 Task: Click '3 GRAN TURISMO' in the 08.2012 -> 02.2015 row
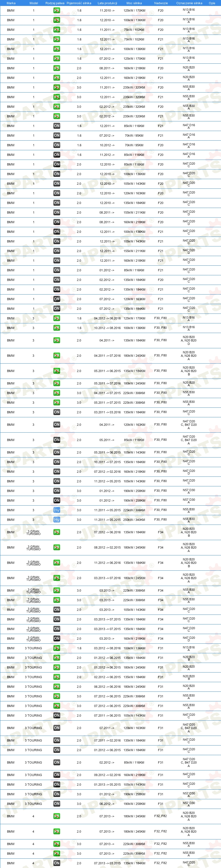pyautogui.click(x=33, y=548)
